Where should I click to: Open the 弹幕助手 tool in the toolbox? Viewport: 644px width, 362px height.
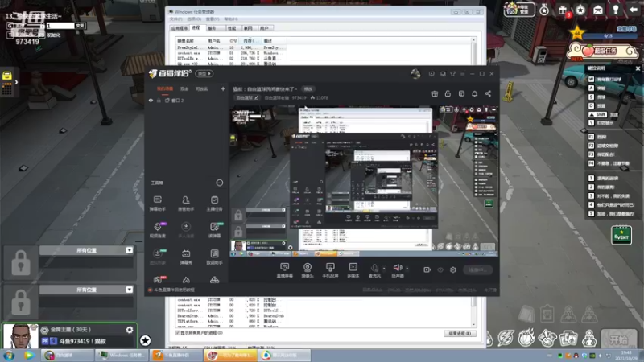click(x=158, y=204)
